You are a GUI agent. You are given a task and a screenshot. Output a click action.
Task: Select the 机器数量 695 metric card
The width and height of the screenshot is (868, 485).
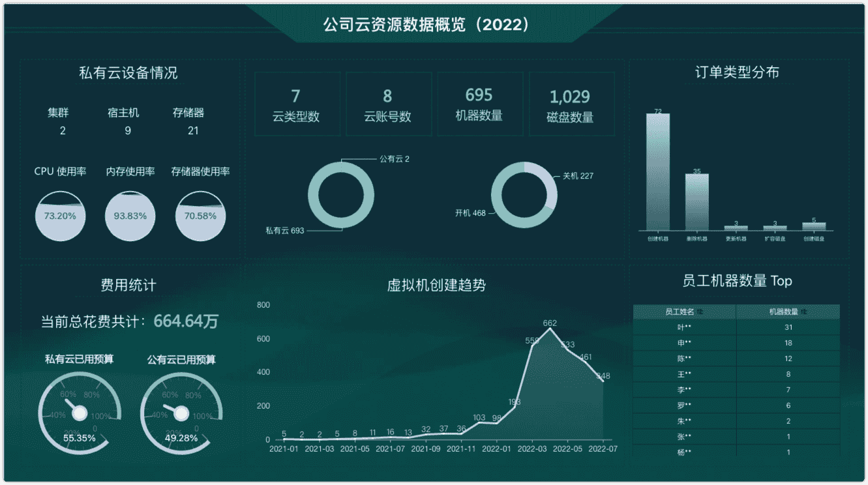click(x=479, y=104)
